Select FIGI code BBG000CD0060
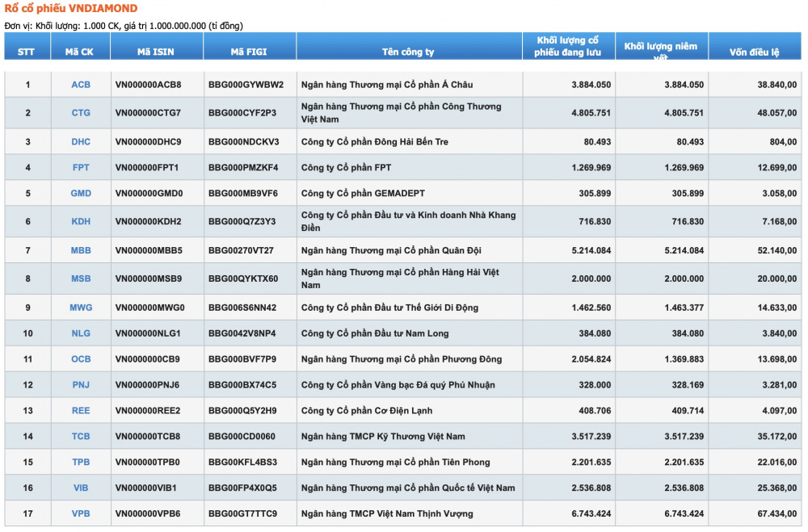 coord(242,436)
